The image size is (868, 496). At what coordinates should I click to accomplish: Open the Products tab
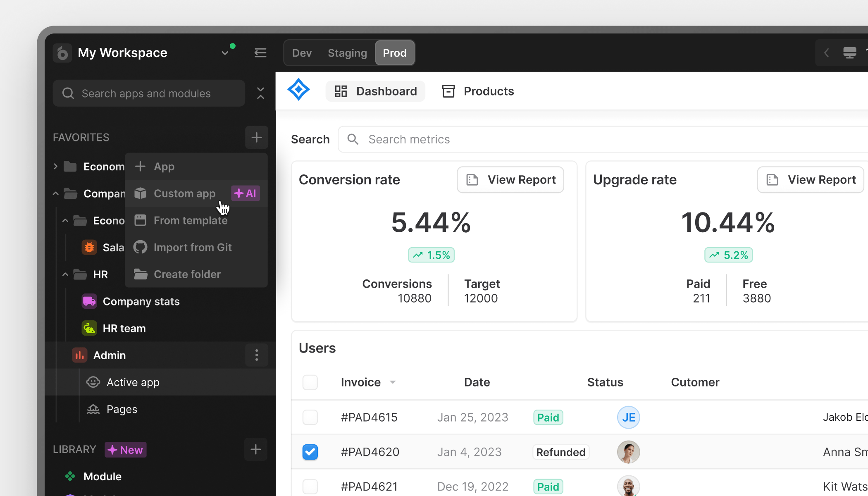click(x=478, y=91)
